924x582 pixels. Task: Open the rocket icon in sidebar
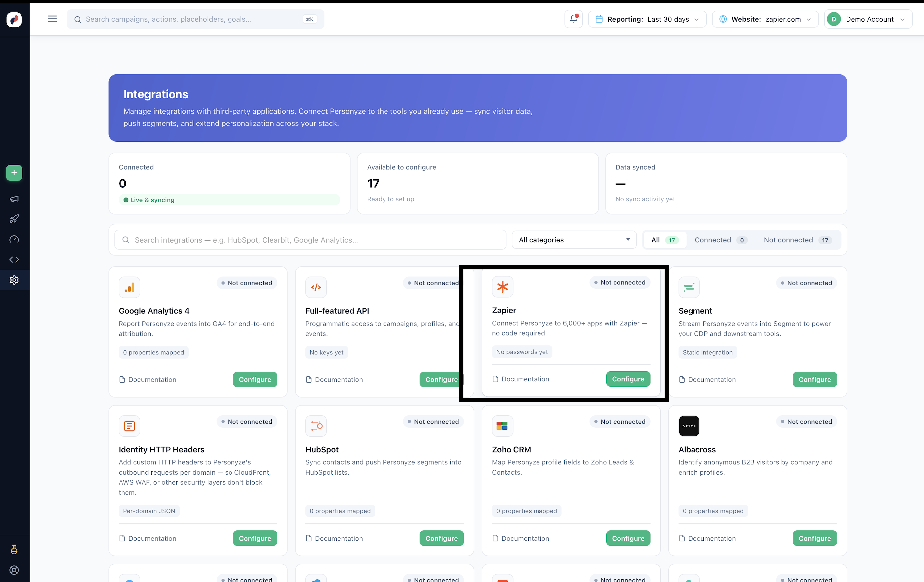[x=14, y=219]
